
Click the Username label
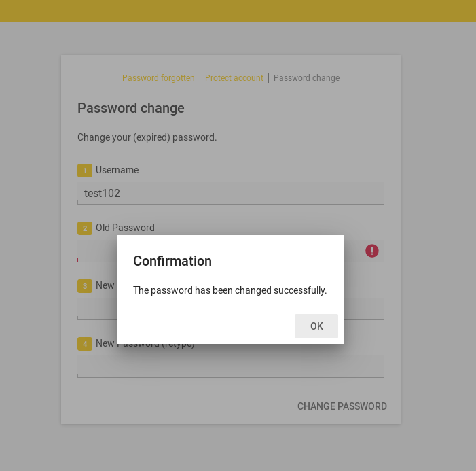(117, 170)
